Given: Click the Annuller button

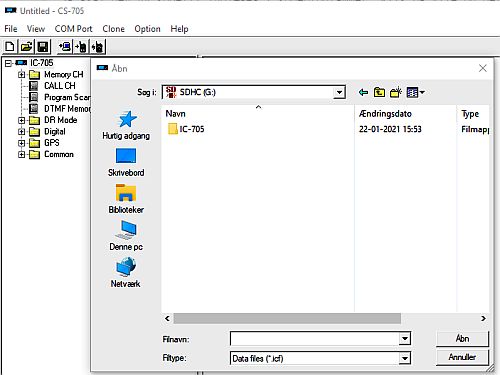Looking at the screenshot, I should [462, 357].
